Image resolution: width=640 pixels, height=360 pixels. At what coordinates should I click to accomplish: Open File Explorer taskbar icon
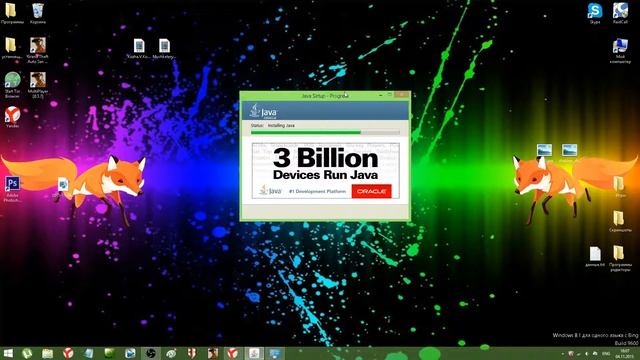point(48,353)
